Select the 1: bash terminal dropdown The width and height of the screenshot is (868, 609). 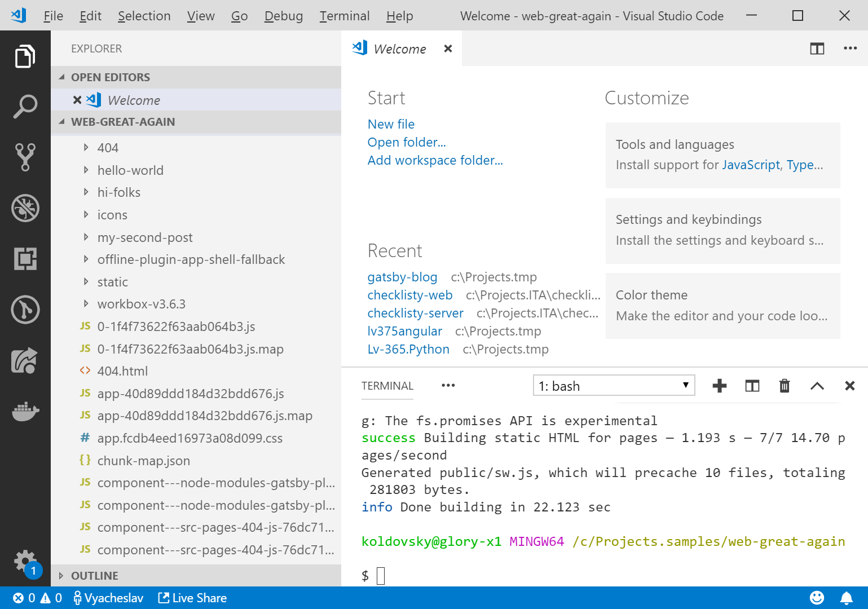614,386
